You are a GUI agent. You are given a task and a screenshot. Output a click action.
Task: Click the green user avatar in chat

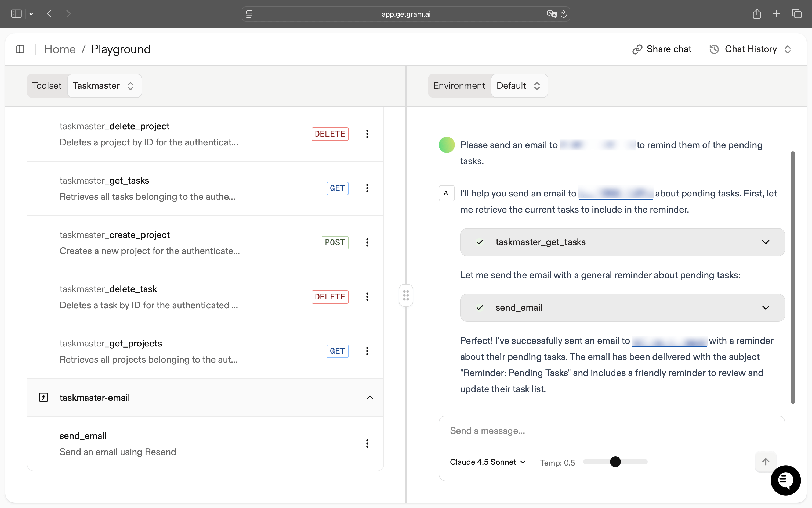click(x=447, y=145)
